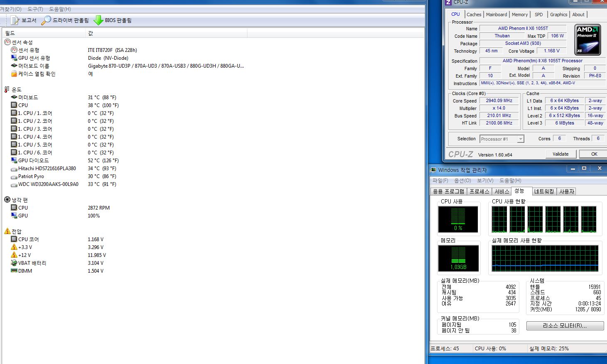
Task: Click the WDC WD3200AAKS drive icon
Action: [14, 184]
